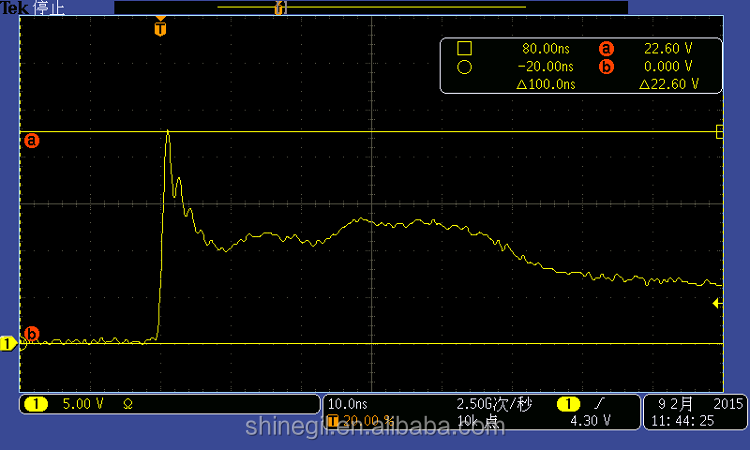Click the 10k record length readout
750x450 pixels.
tap(477, 421)
